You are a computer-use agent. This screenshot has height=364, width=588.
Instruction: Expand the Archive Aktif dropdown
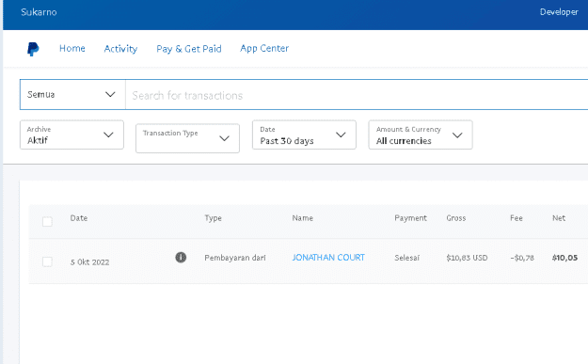(x=72, y=135)
